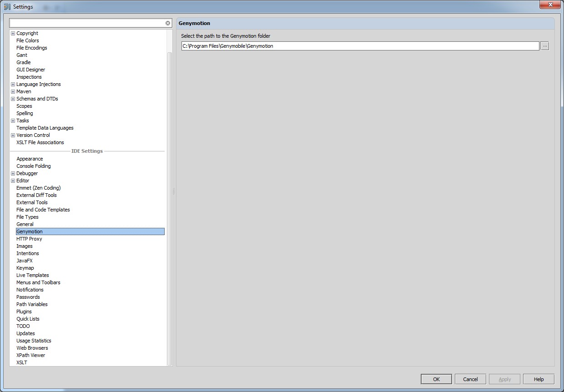
Task: Select XSLT under IDE Settings
Action: 22,362
